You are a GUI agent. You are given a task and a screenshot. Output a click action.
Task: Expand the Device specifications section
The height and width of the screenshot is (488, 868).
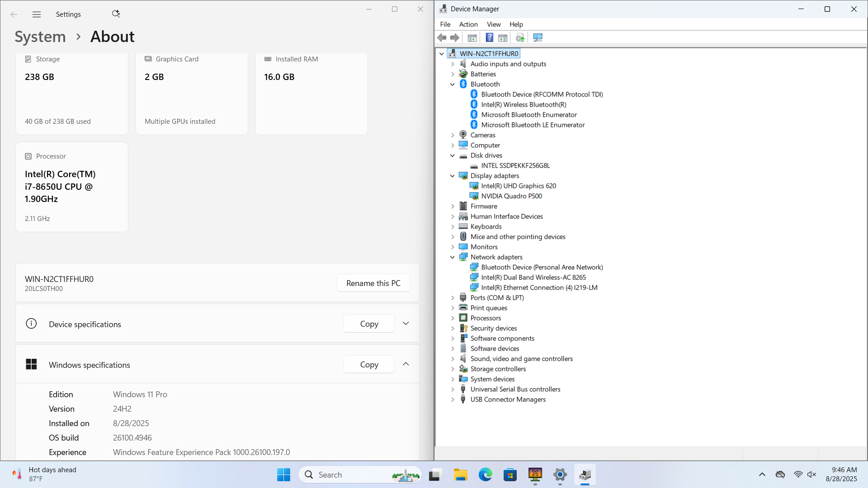406,324
